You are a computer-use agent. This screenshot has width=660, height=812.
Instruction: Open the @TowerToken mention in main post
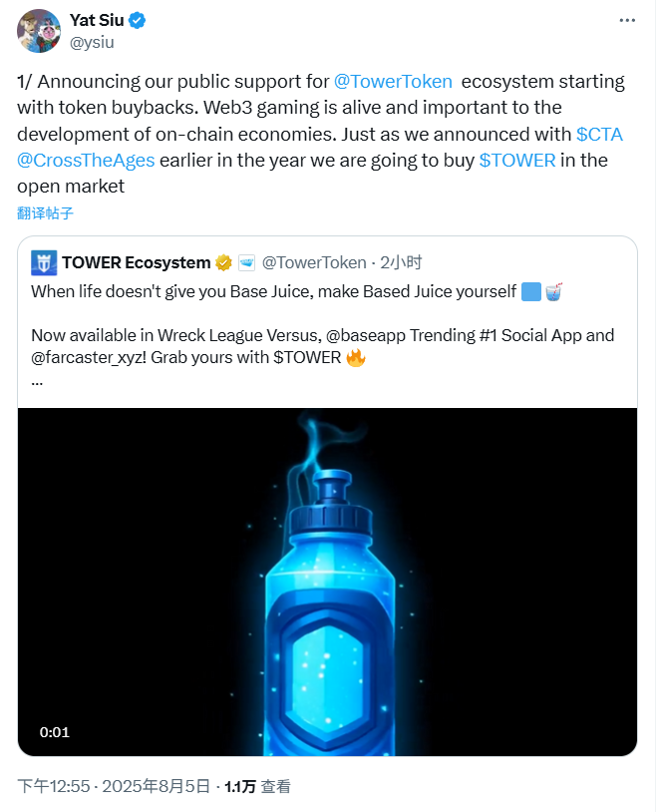393,82
